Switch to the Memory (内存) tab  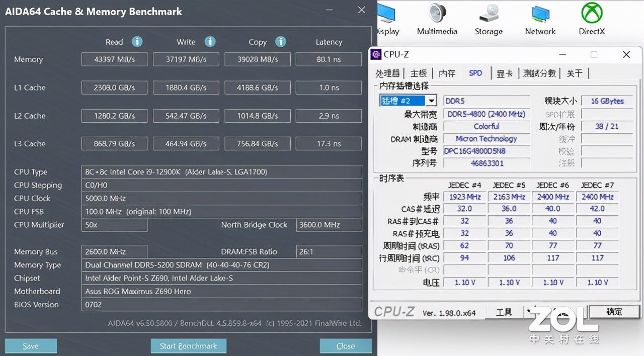pos(446,73)
